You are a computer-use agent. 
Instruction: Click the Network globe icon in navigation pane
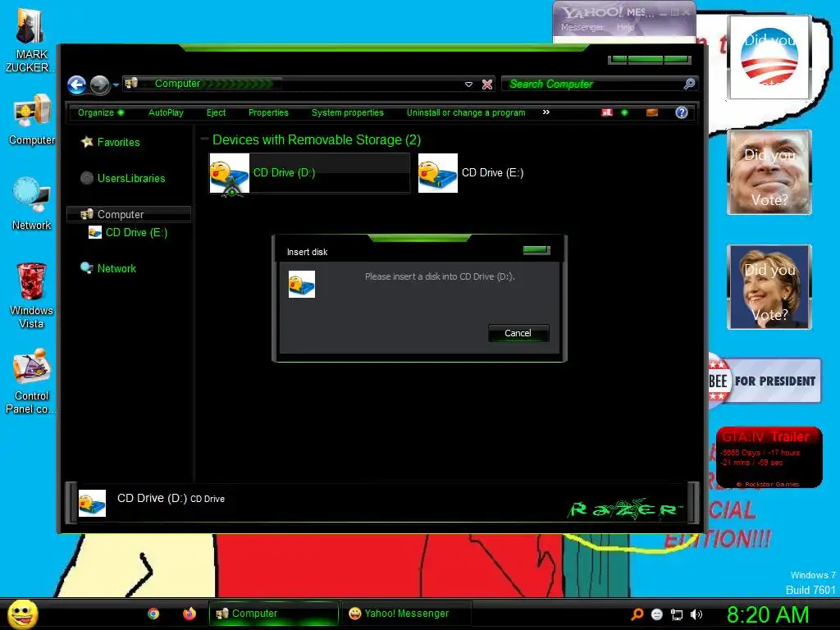(x=87, y=268)
